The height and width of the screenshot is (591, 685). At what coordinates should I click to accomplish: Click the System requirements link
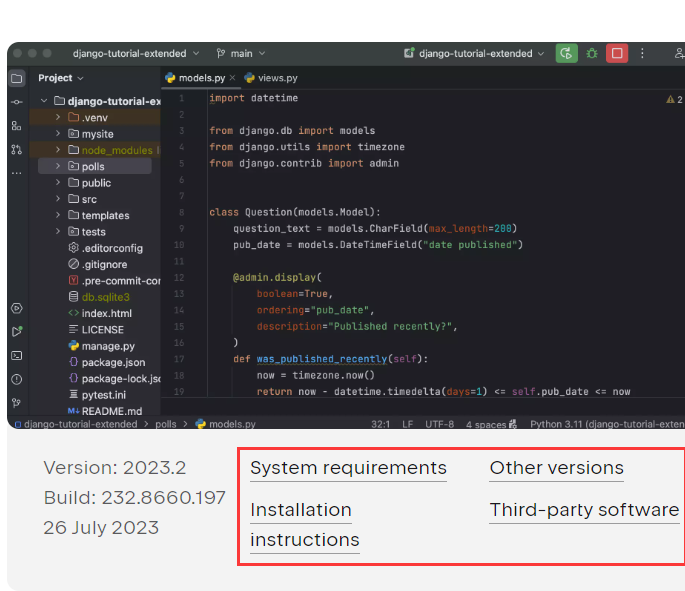click(348, 468)
